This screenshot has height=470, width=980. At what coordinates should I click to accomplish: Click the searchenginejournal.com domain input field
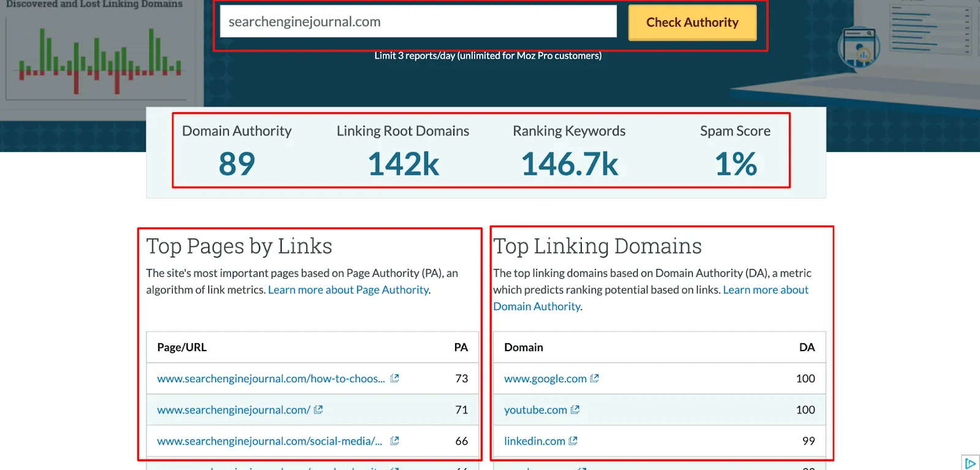(x=418, y=22)
